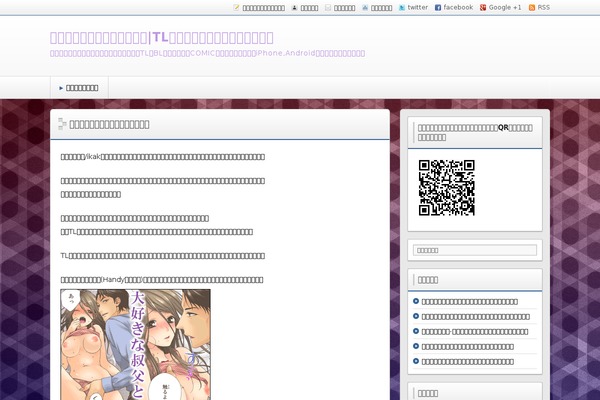This screenshot has width=600, height=400.
Task: Open the manga cover image in the article
Action: 135,344
